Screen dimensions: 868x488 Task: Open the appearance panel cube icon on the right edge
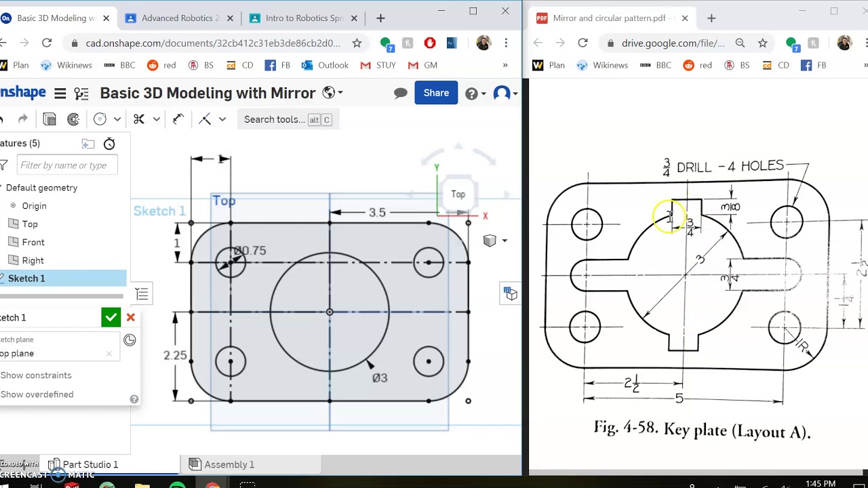pos(511,293)
